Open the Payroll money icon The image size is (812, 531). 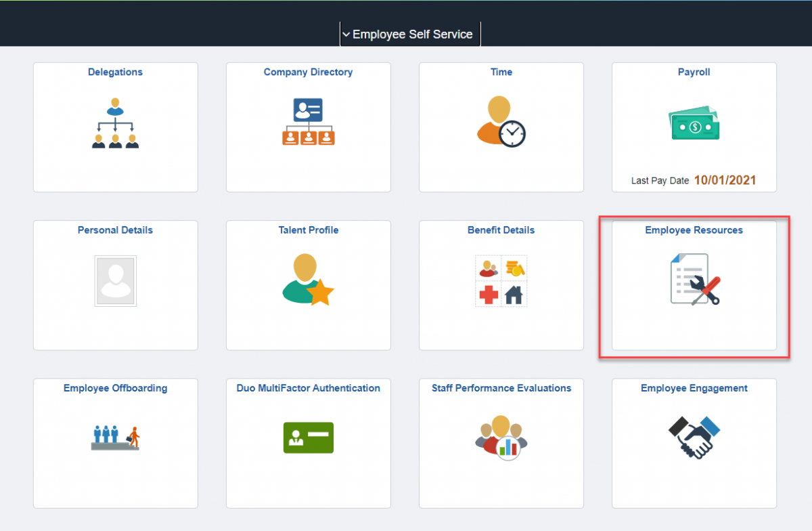(x=694, y=122)
